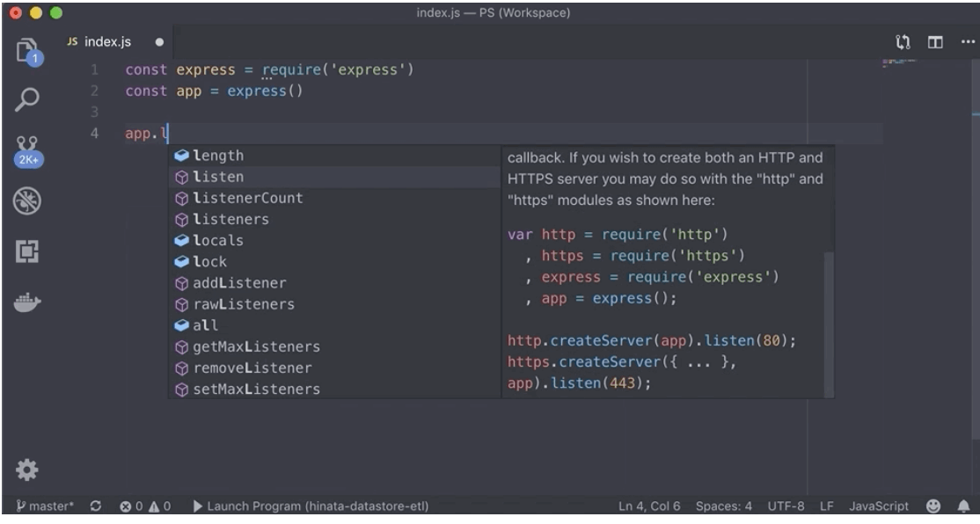Screen dimensions: 980x524
Task: Select 'addListener' suggestion
Action: [334, 283]
